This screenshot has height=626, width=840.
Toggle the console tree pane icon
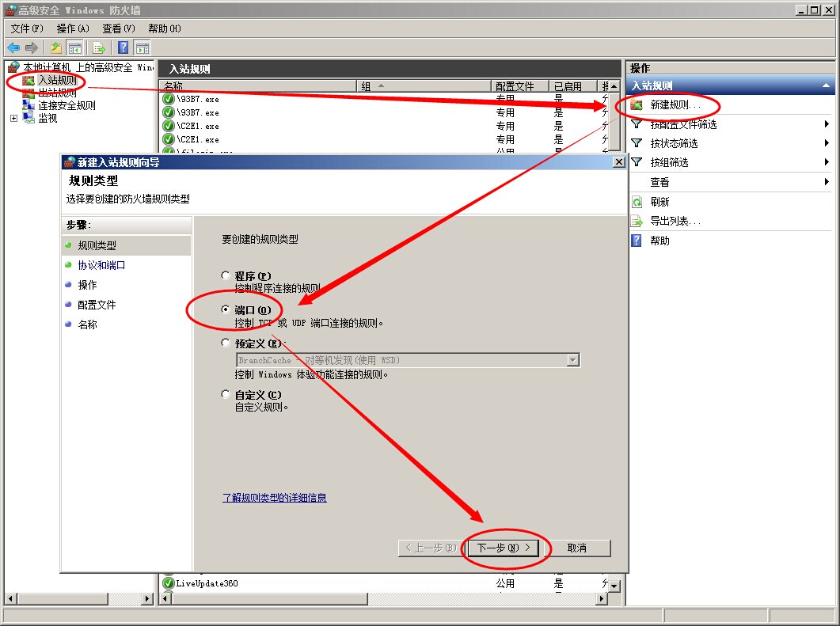(75, 47)
